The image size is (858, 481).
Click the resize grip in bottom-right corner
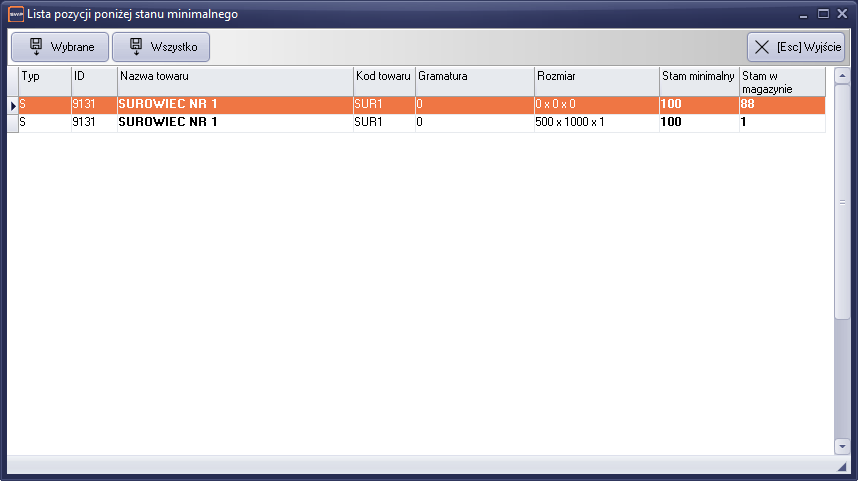point(842,468)
